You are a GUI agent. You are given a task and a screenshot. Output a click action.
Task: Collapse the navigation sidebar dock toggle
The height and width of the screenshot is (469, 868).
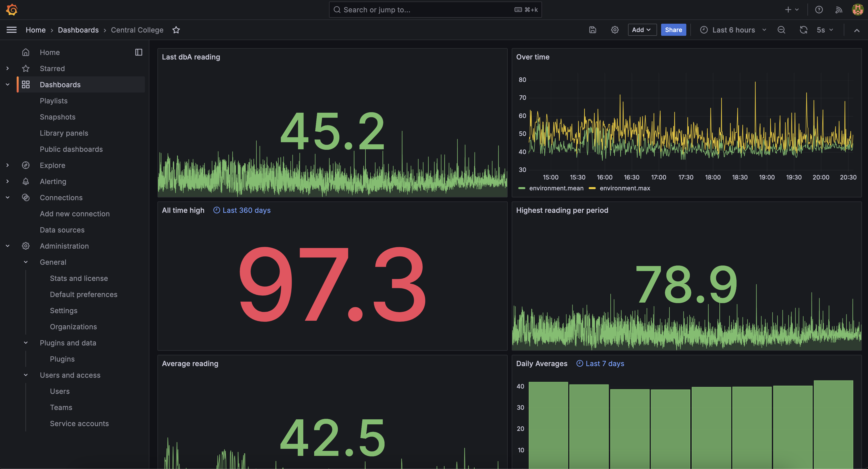tap(139, 52)
